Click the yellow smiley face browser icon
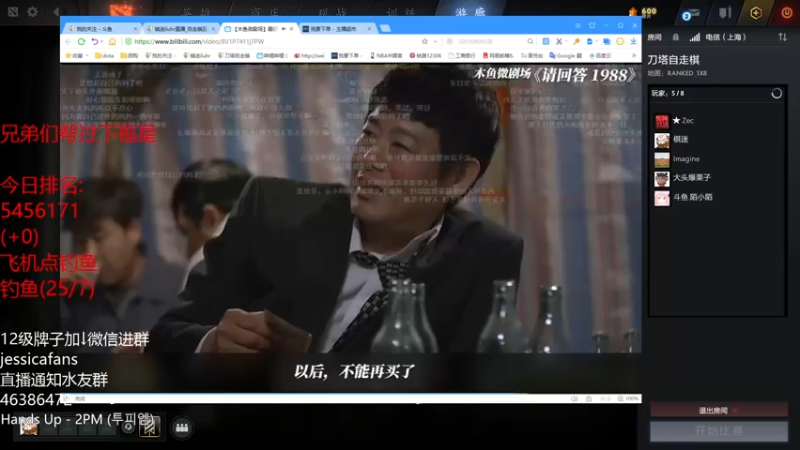800x450 pixels. pos(620,41)
